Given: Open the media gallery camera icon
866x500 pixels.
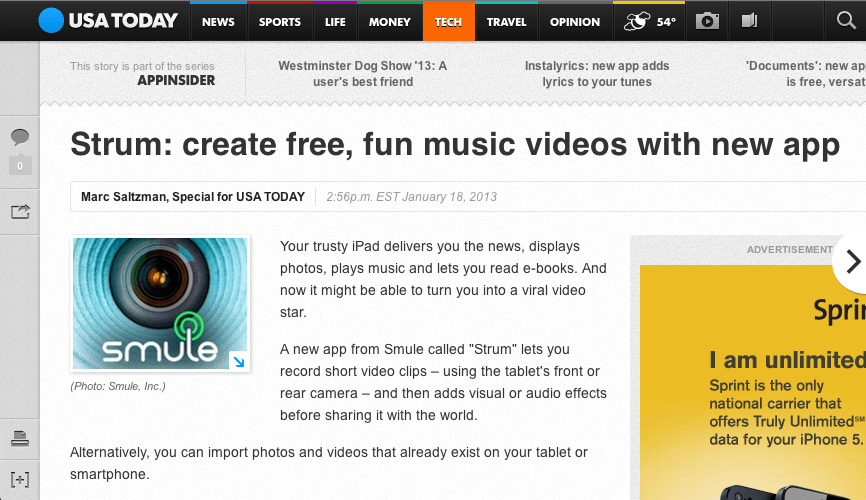Looking at the screenshot, I should click(707, 21).
